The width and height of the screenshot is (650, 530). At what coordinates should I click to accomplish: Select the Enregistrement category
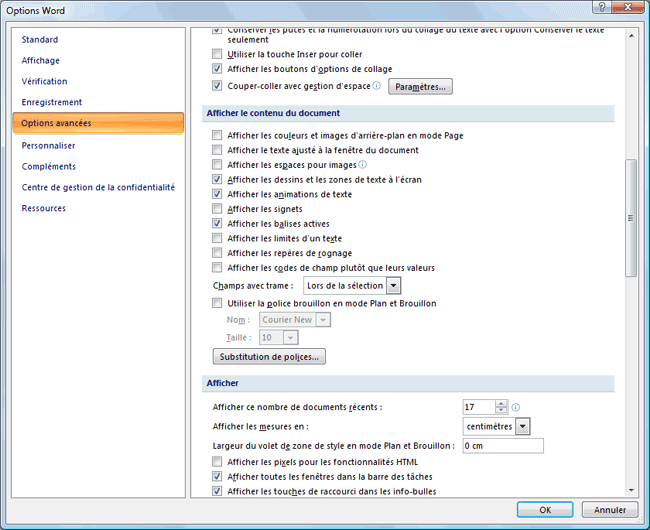click(52, 102)
